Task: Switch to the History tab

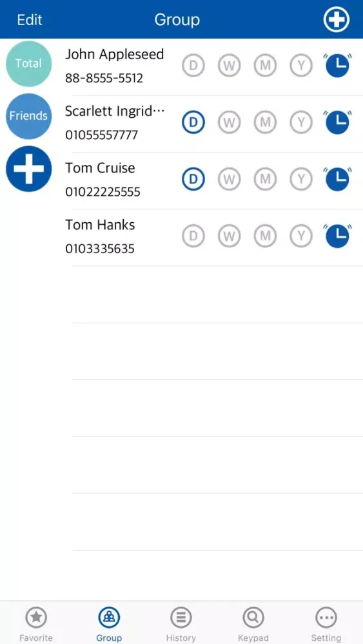Action: tap(181, 624)
